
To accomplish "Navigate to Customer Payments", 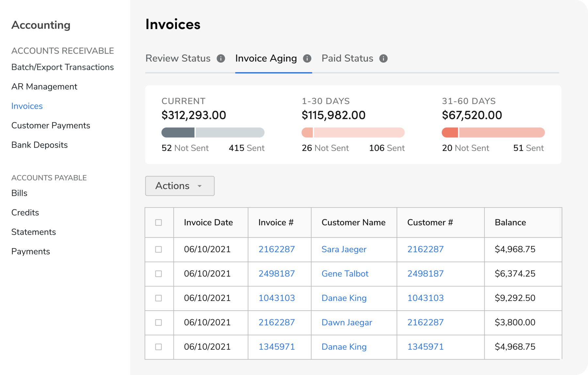I will point(51,125).
